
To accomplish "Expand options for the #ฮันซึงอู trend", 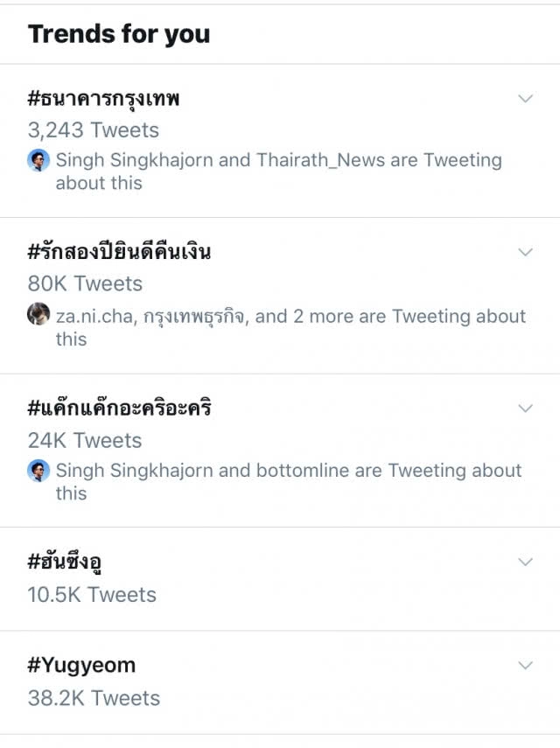I will click(x=525, y=563).
